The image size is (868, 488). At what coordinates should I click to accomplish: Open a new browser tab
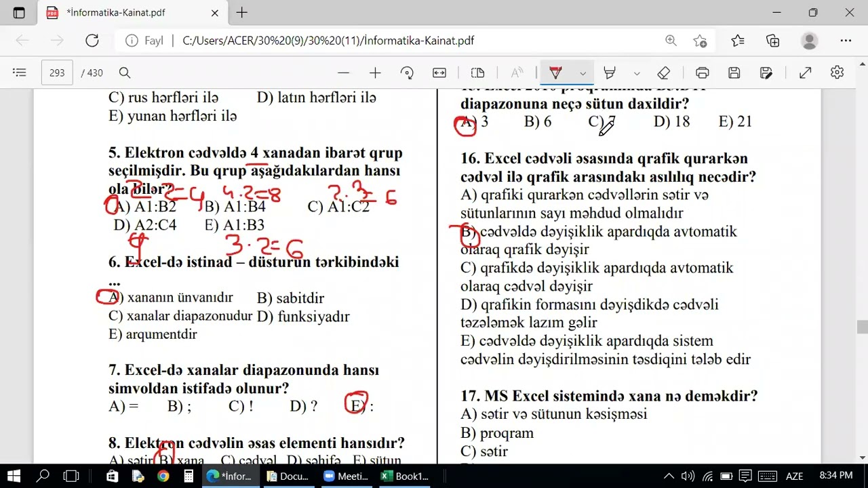click(x=241, y=12)
